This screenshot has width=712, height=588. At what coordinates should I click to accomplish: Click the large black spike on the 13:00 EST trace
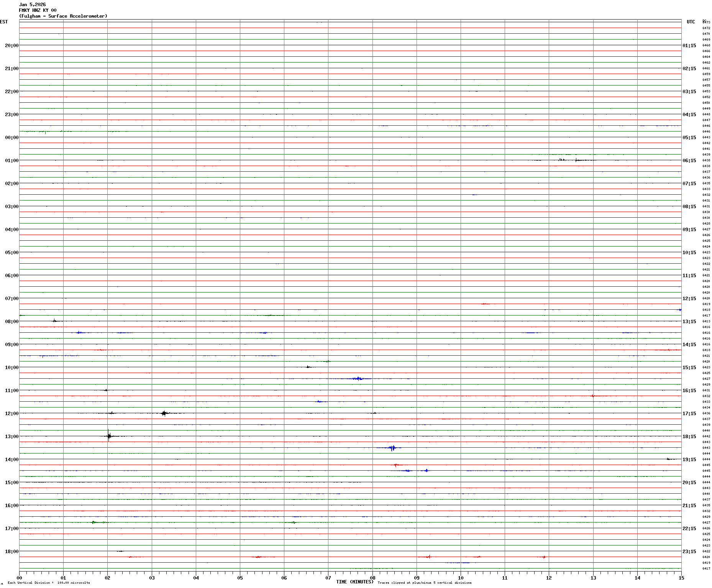coord(109,436)
